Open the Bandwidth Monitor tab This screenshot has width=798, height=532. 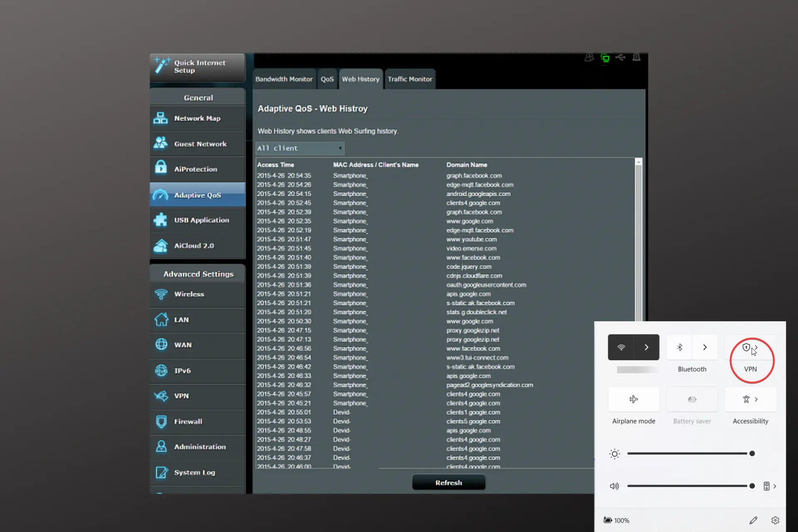pos(284,79)
